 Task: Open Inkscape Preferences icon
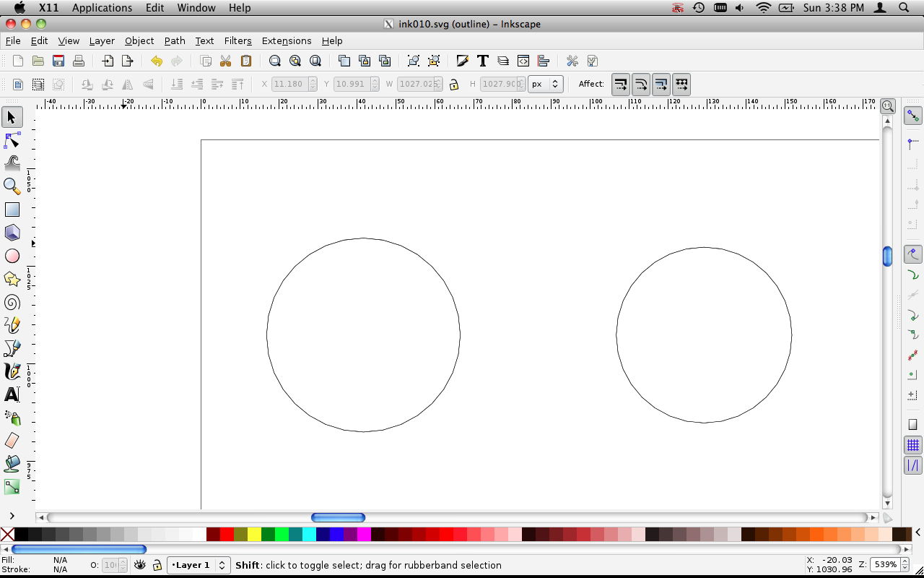pos(572,61)
